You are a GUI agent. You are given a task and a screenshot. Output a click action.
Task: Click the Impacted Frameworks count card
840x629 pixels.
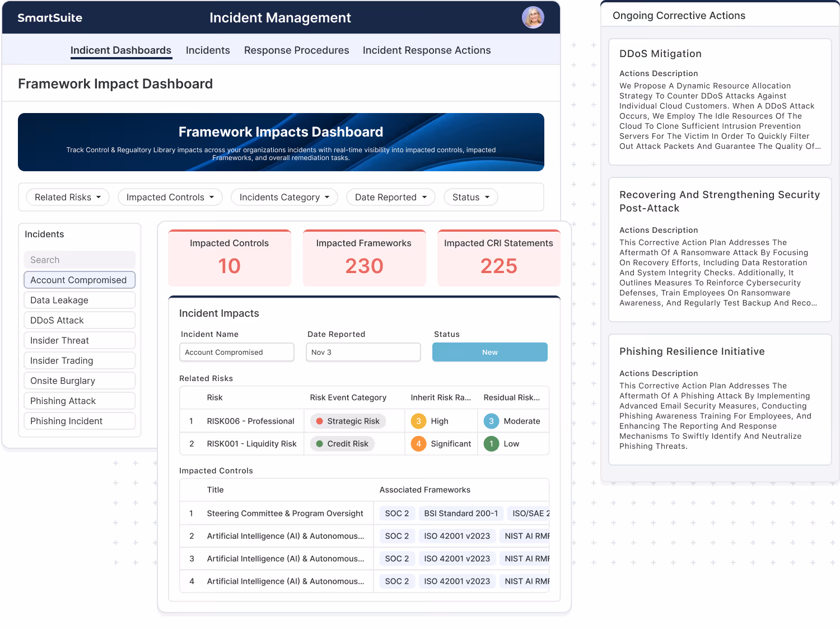(x=364, y=258)
